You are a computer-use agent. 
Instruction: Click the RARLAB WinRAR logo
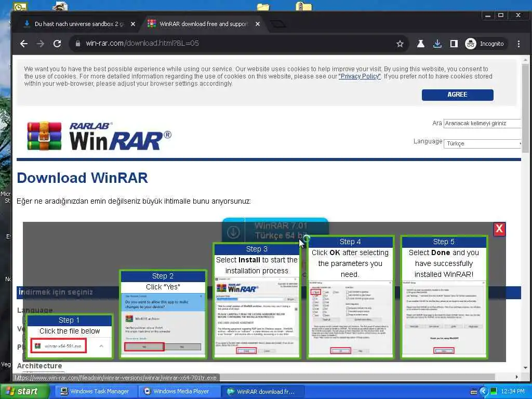(99, 136)
